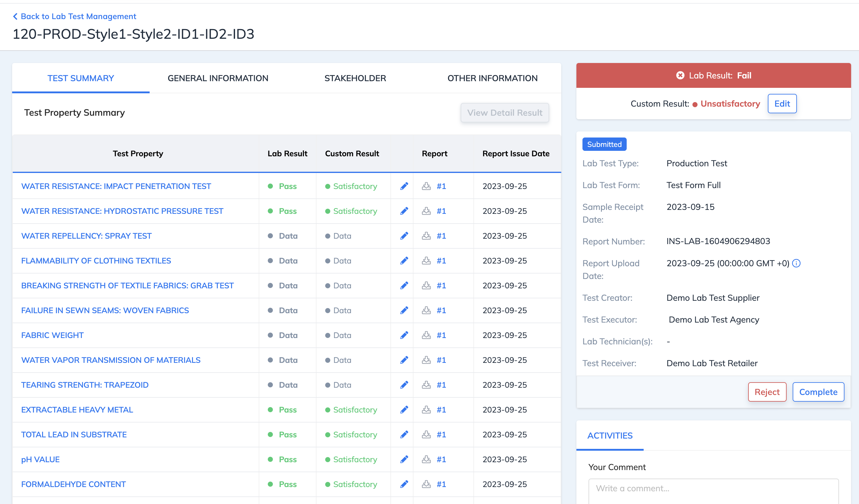Open the pH Value property link
Viewport: 859px width, 504px height.
point(40,460)
